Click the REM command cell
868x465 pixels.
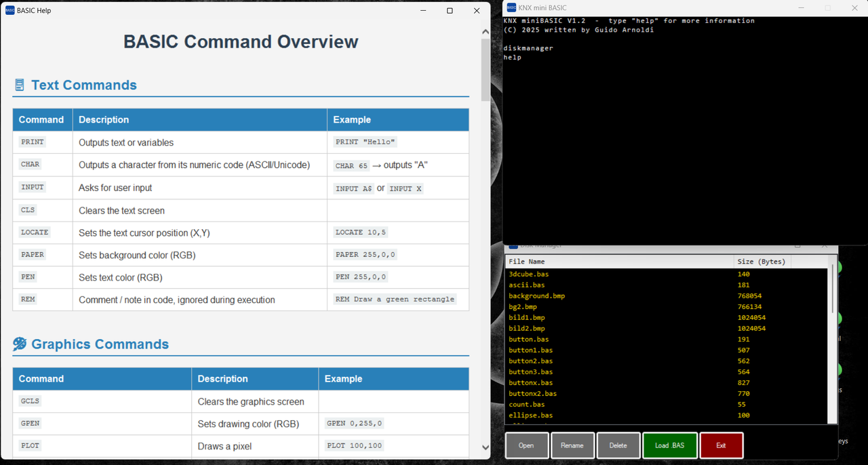click(43, 300)
